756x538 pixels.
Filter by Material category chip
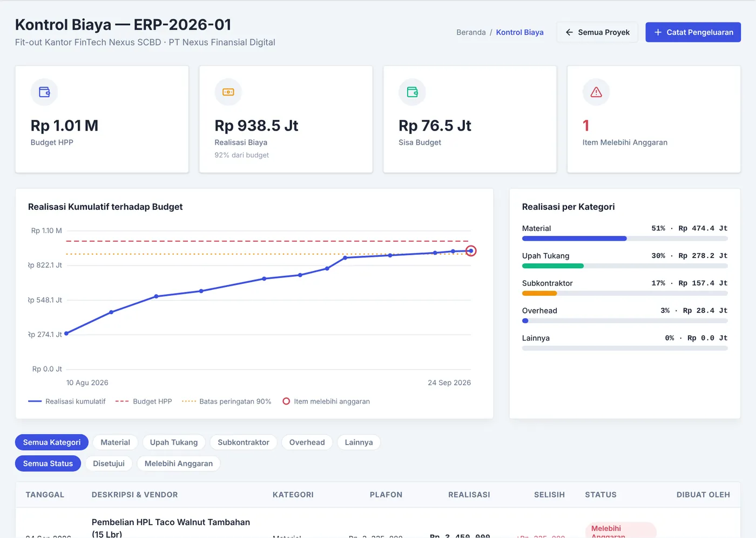[x=116, y=442]
